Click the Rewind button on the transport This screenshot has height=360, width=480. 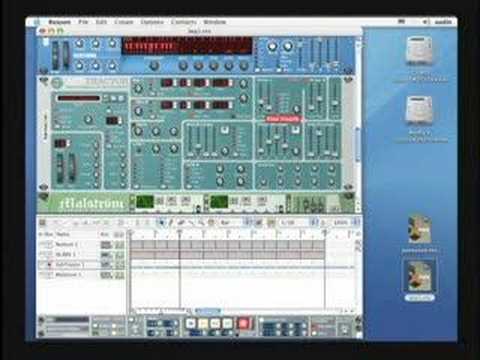[x=216, y=323]
